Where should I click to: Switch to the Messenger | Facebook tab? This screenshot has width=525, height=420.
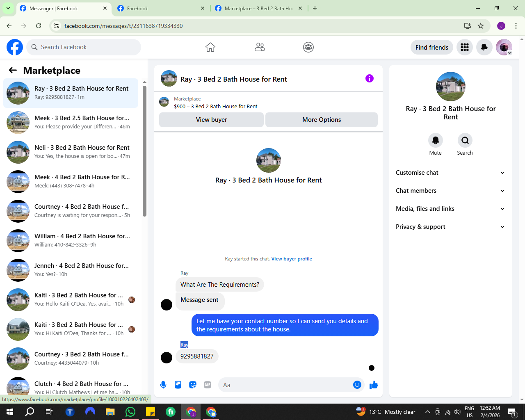(64, 8)
